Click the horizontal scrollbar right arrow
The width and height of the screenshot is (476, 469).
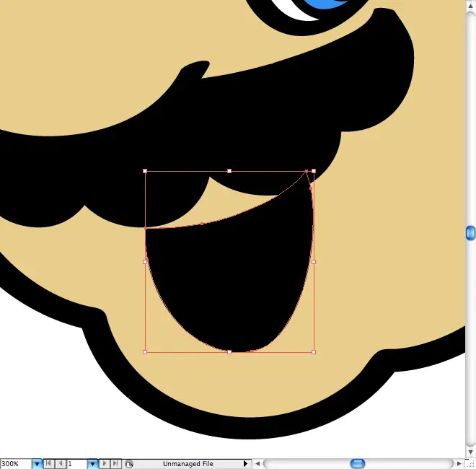pyautogui.click(x=459, y=464)
